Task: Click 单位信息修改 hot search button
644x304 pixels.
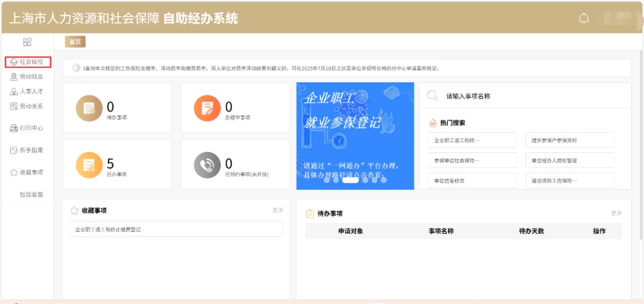Action: (x=472, y=180)
